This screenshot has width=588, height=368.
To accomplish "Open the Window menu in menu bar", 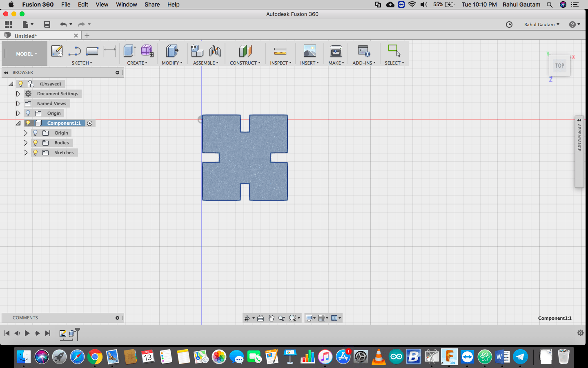I will pos(127,4).
